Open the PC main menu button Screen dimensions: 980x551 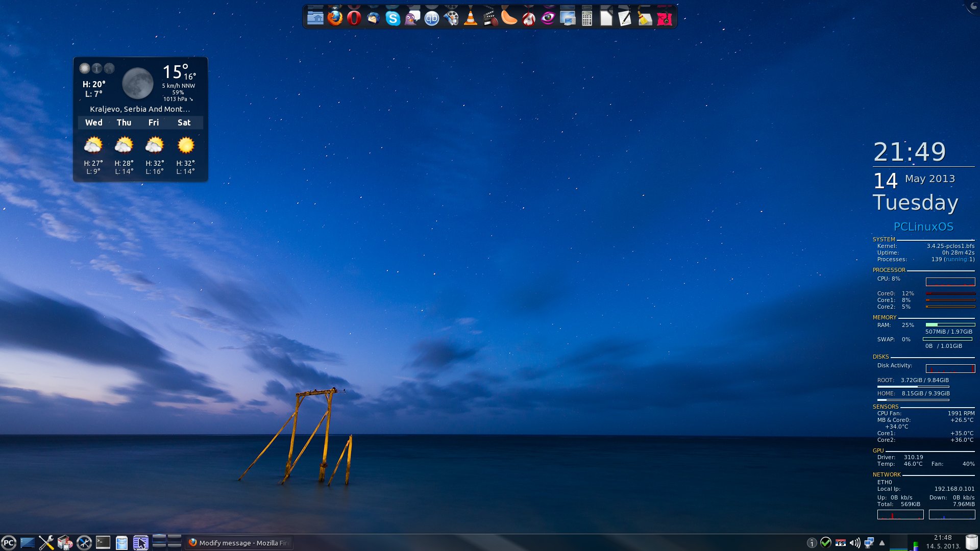coord(9,543)
